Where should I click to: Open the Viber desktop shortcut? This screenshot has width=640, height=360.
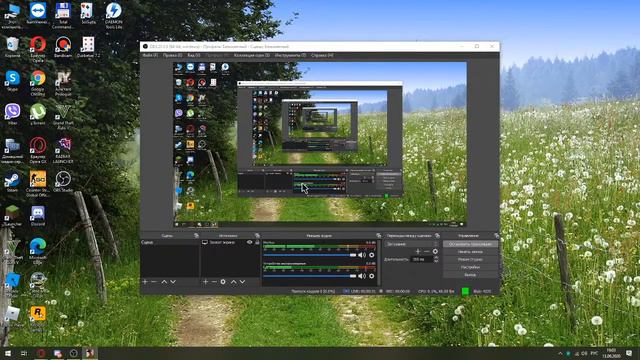click(x=12, y=114)
